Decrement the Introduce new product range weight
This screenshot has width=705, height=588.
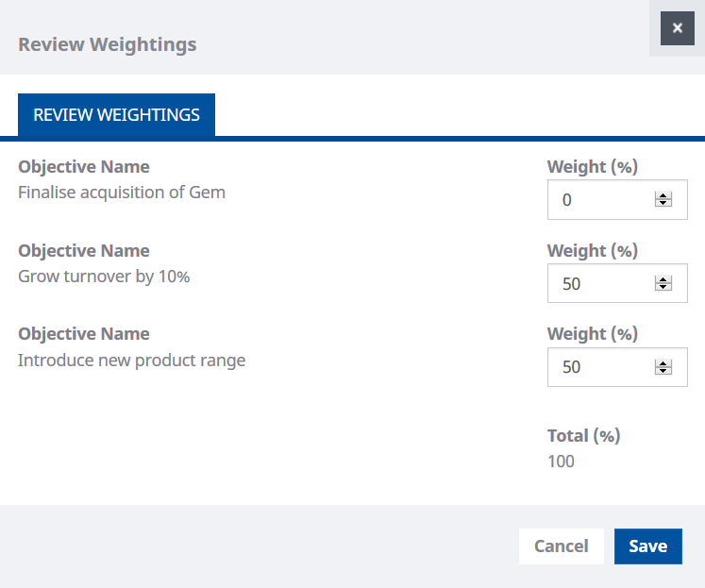[x=663, y=371]
